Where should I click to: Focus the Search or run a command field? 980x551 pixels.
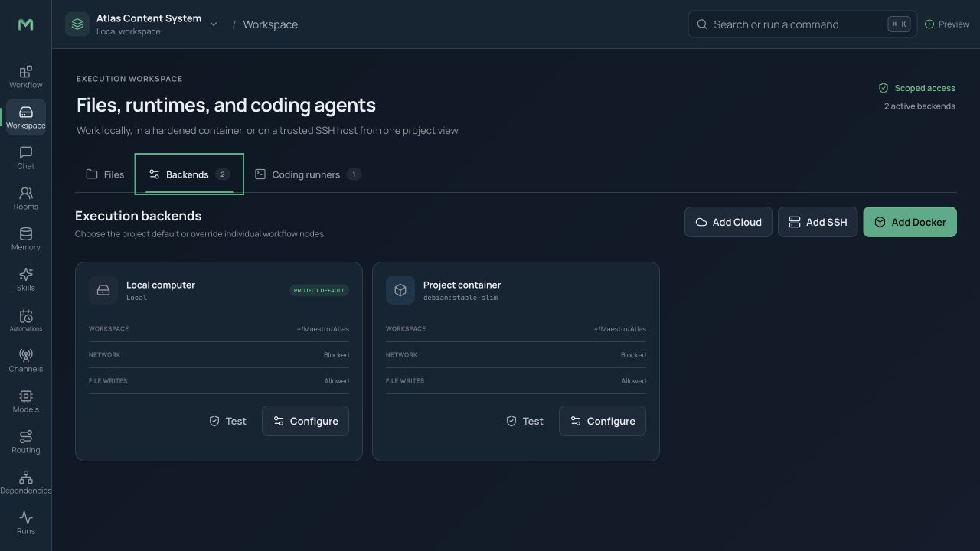802,24
